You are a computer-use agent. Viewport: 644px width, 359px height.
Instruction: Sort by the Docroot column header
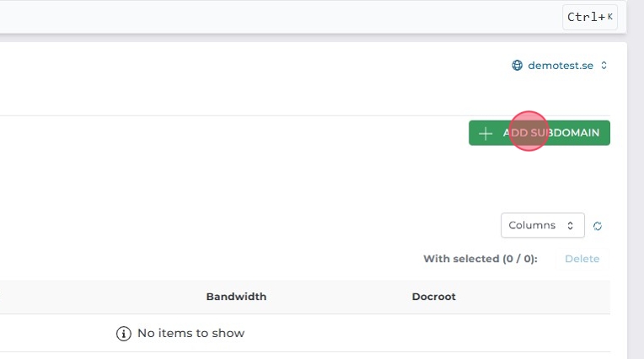[x=433, y=297]
